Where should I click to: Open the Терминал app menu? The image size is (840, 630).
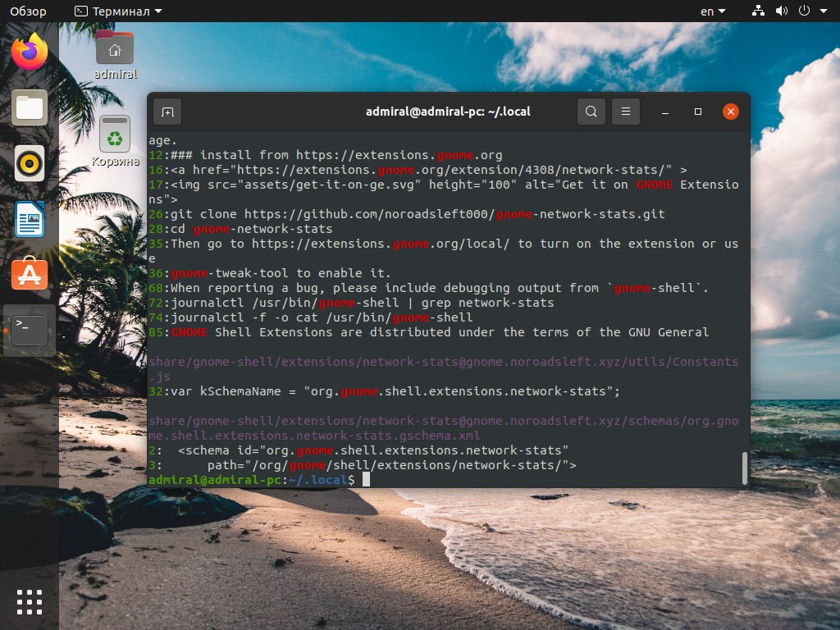coord(118,11)
